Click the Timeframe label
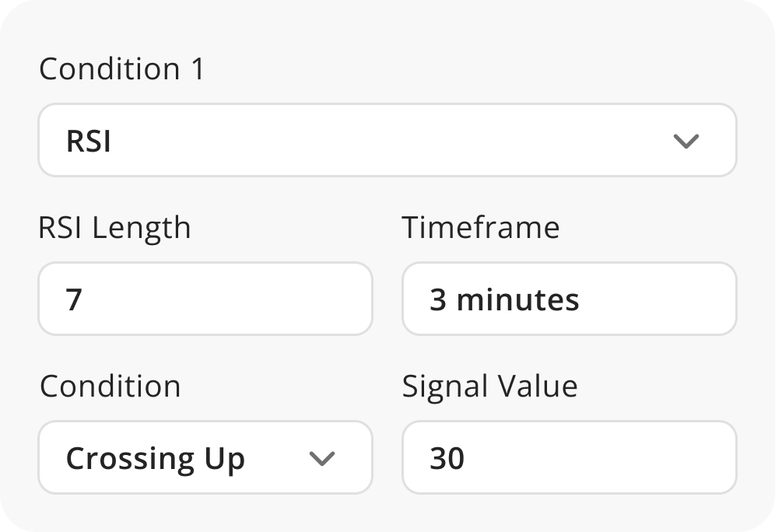Screen dimensions: 775x532 [480, 228]
